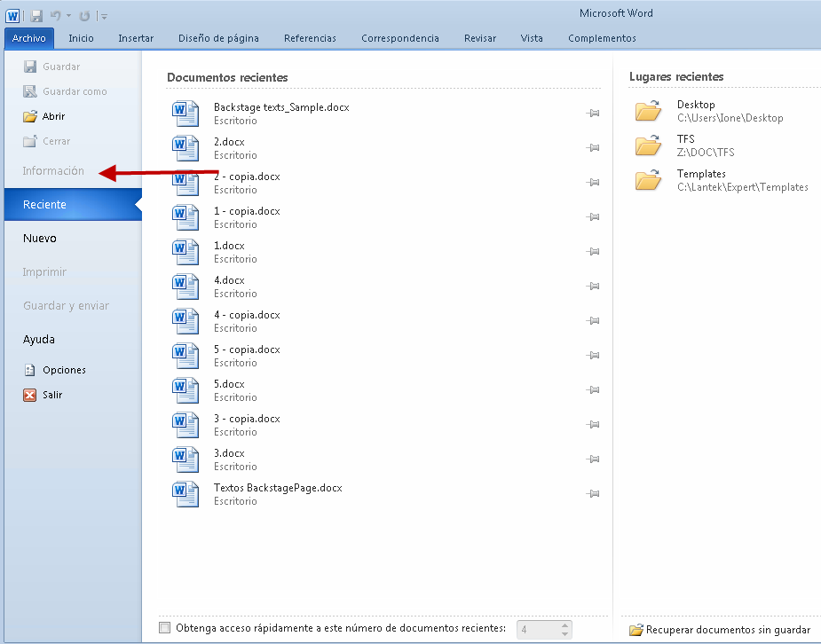Open the Correspondencia tab

(x=400, y=38)
